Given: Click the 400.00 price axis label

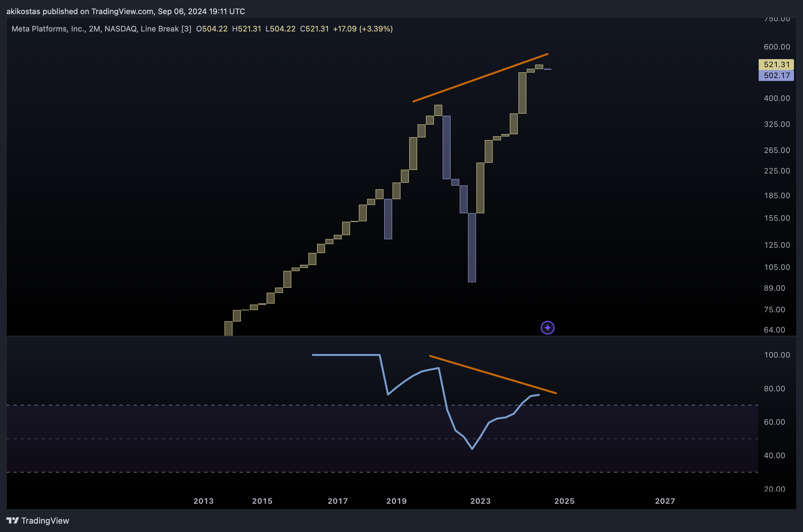Looking at the screenshot, I should (777, 98).
